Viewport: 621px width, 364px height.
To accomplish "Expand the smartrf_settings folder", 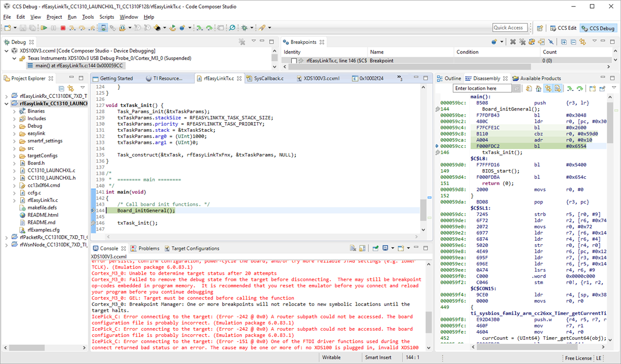I will [x=14, y=141].
